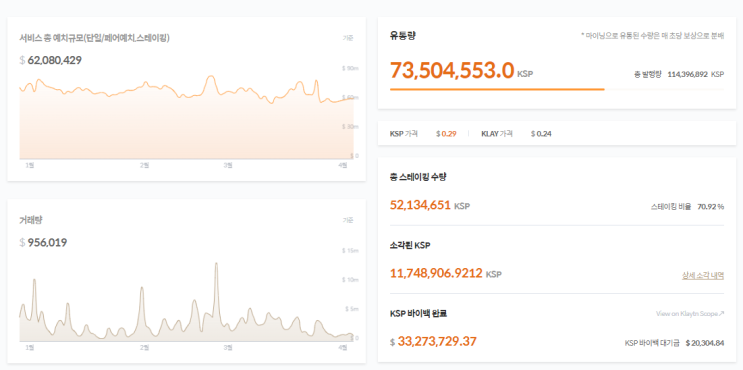This screenshot has width=743, height=370.
Task: Click the deposit chart line's late-February peak
Action: point(211,76)
